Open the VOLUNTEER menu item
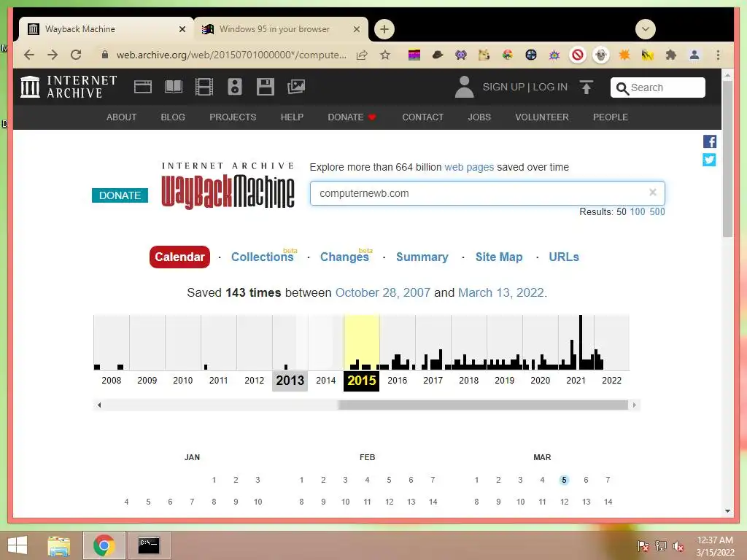 [x=542, y=117]
